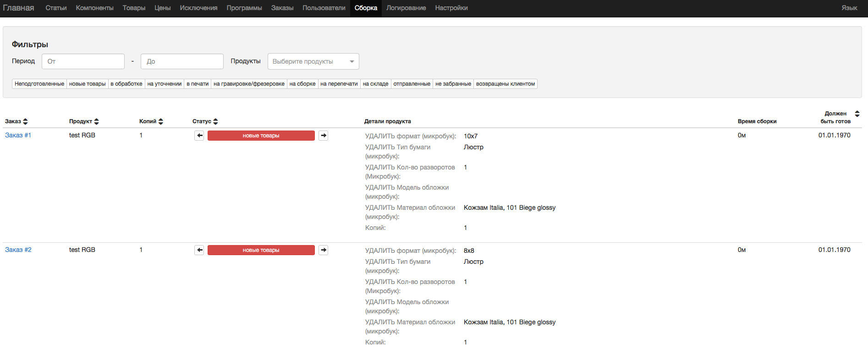Image resolution: width=868 pixels, height=355 pixels.
Task: Click red 'новые товары' status bar of Заказ #1
Action: [x=261, y=136]
